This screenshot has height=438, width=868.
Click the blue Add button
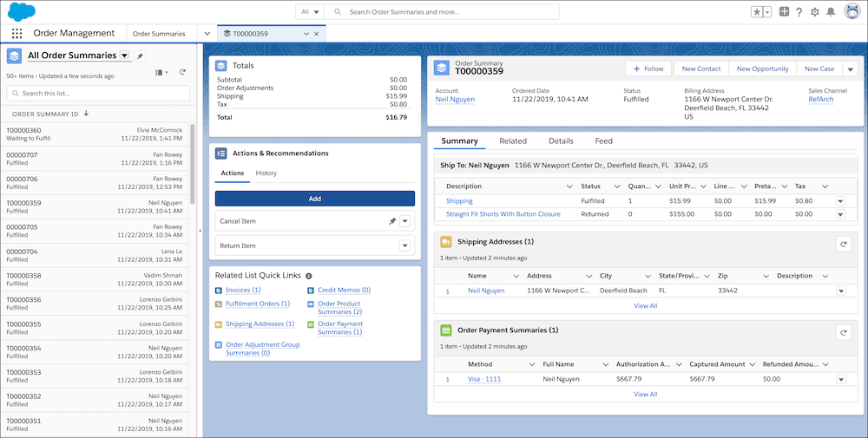coord(314,198)
